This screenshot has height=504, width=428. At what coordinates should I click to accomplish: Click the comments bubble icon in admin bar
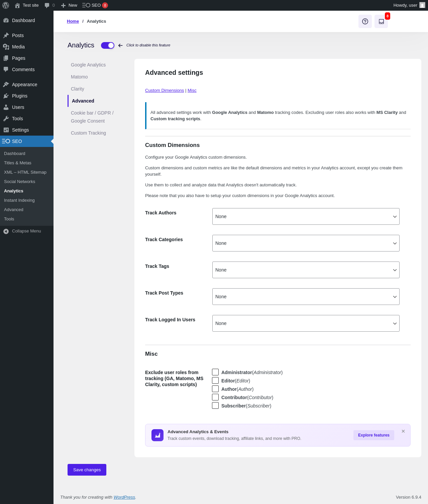47,5
